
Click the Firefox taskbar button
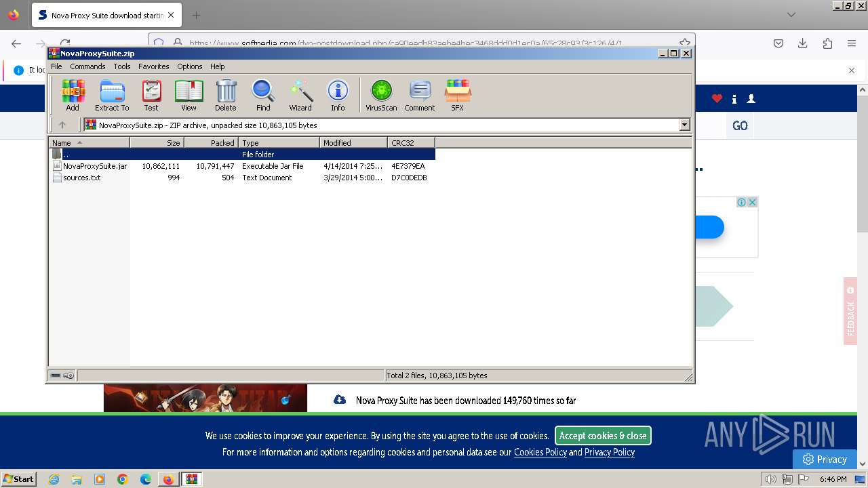point(168,479)
